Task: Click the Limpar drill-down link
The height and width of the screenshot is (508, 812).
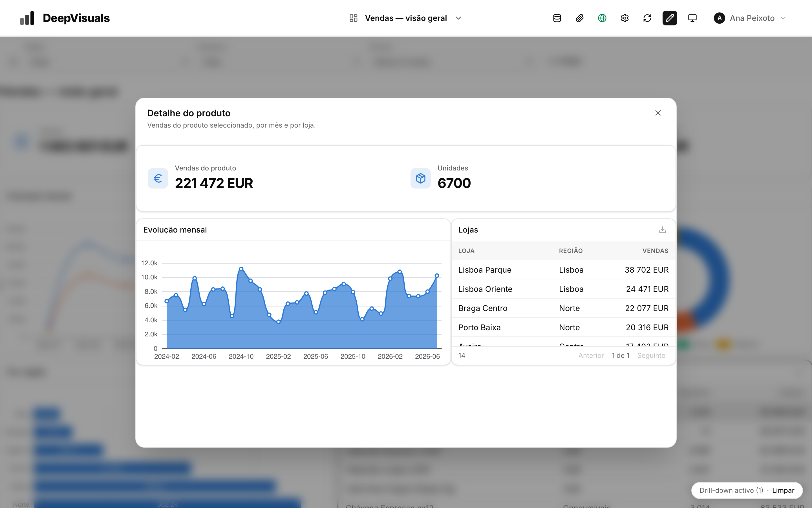Action: pos(783,491)
